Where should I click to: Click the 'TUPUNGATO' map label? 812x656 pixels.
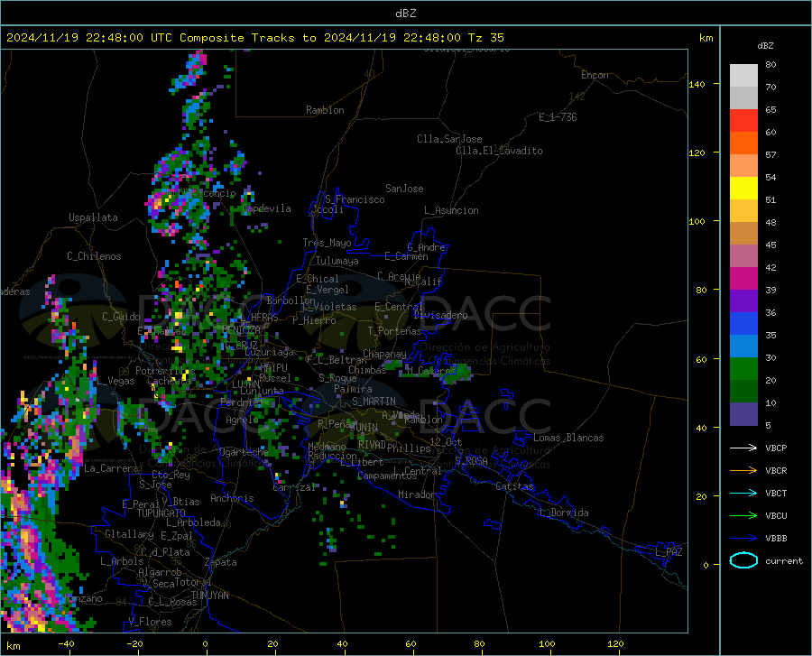161,513
